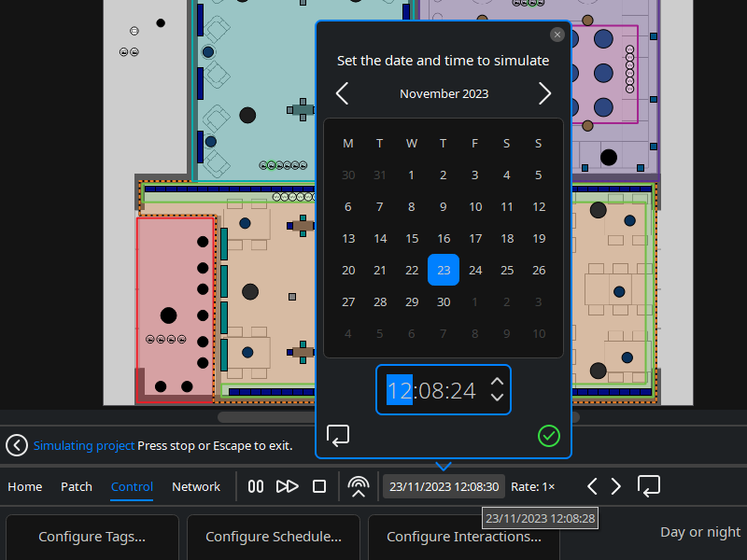The image size is (747, 560).
Task: Open the Patch tab
Action: pyautogui.click(x=77, y=486)
